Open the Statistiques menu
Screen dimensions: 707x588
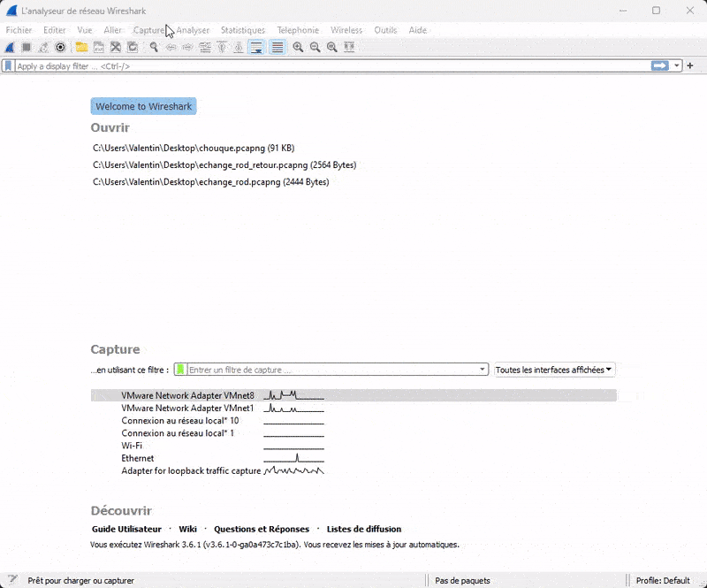pos(242,30)
